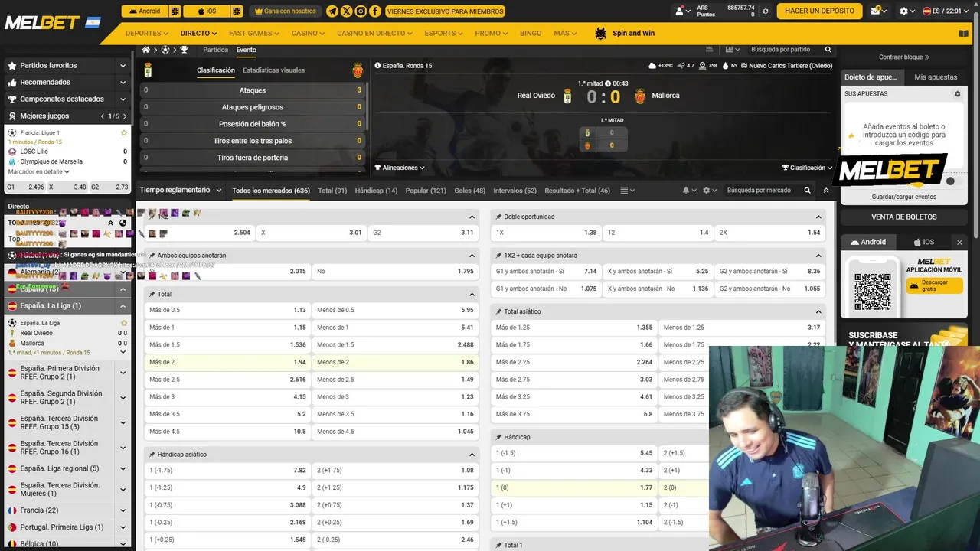980x551 pixels.
Task: Filter markets by Goles (48)
Action: (x=469, y=191)
